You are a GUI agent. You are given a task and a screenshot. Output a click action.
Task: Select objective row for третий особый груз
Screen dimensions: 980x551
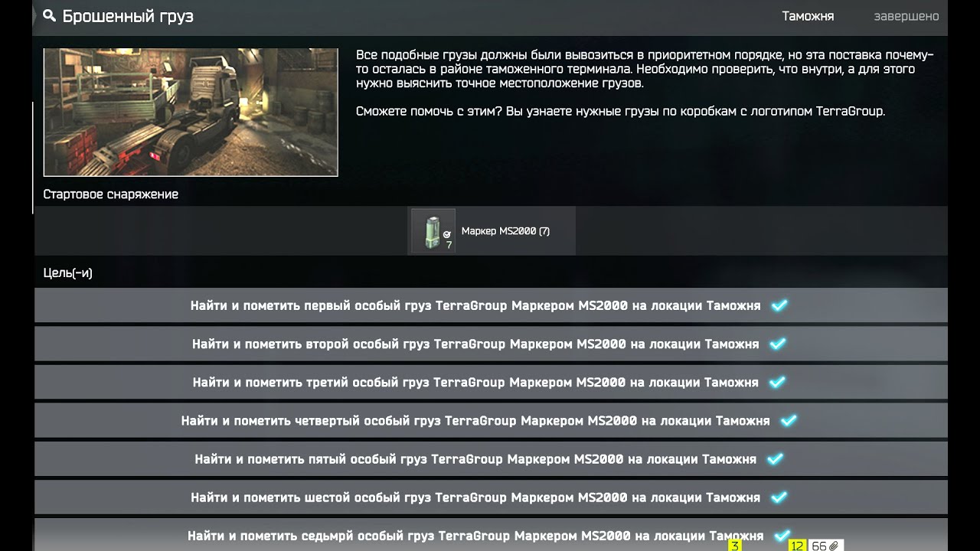[x=491, y=382]
